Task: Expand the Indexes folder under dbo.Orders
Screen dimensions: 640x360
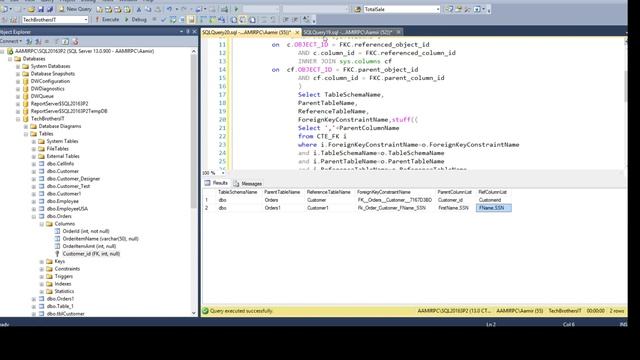Action: [x=42, y=284]
